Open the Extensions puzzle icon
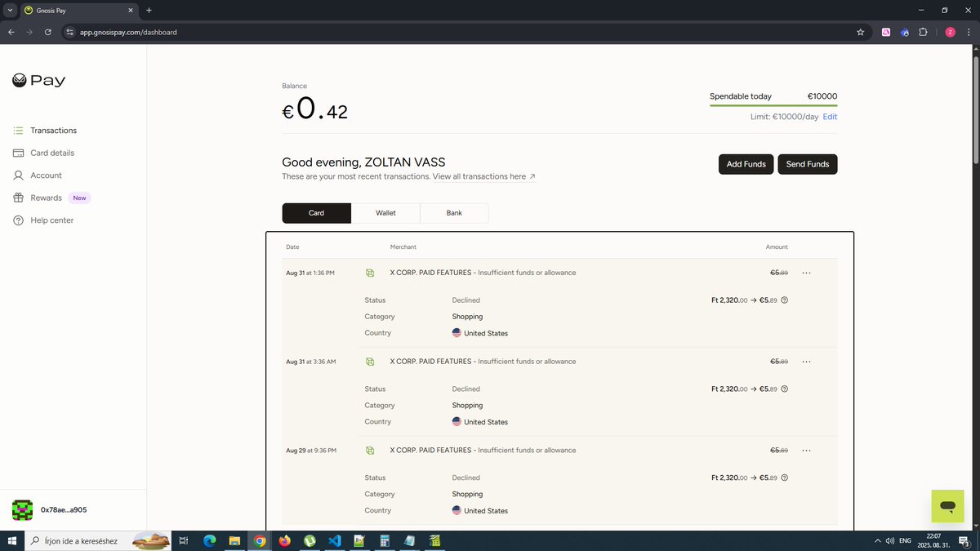The image size is (980, 551). pos(923,32)
